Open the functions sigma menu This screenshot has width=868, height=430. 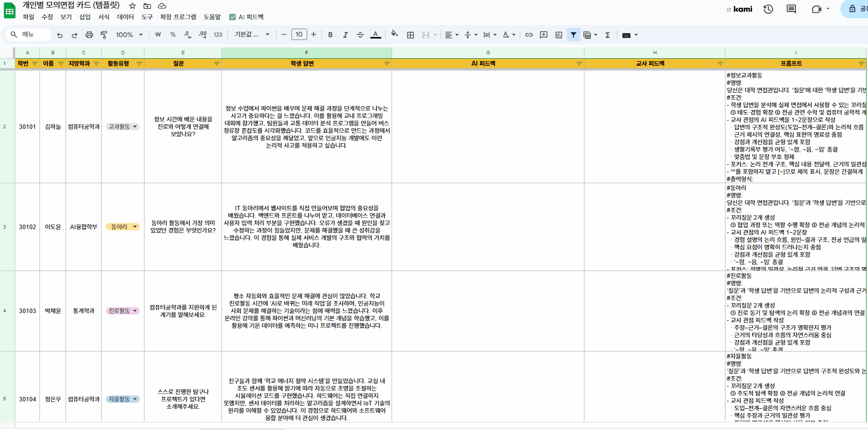tap(608, 35)
